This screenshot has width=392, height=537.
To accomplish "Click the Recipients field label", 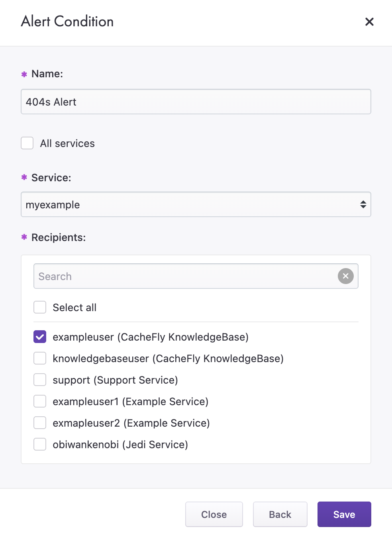I will (x=59, y=237).
